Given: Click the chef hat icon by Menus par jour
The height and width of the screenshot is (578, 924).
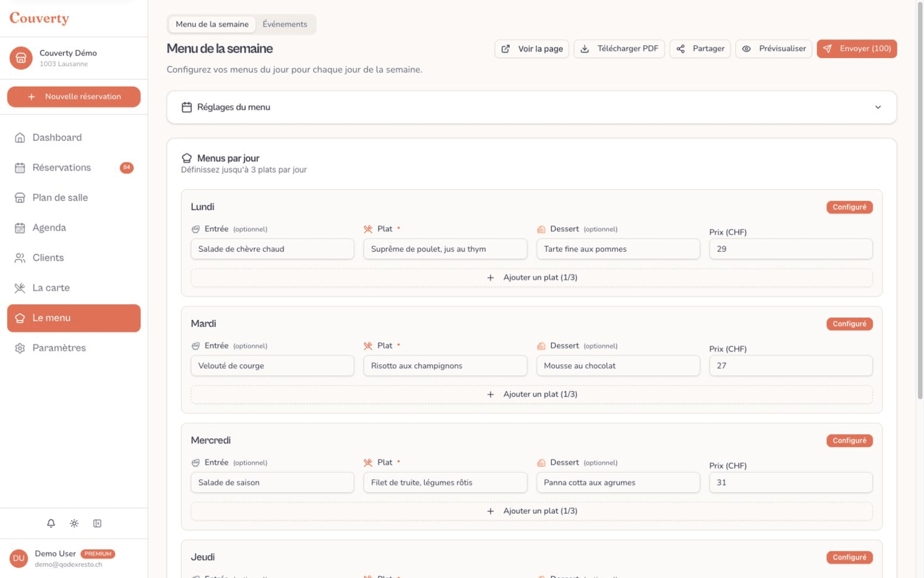Looking at the screenshot, I should click(x=187, y=158).
